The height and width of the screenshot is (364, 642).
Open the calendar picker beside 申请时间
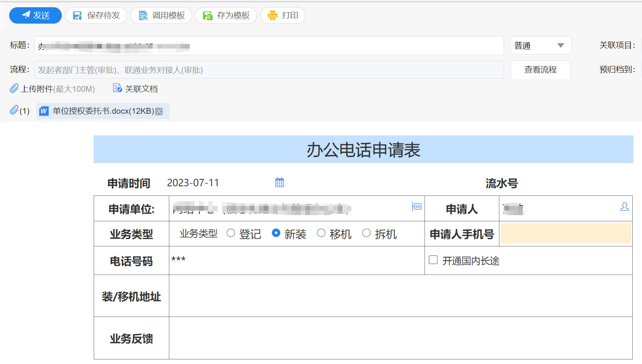click(280, 182)
